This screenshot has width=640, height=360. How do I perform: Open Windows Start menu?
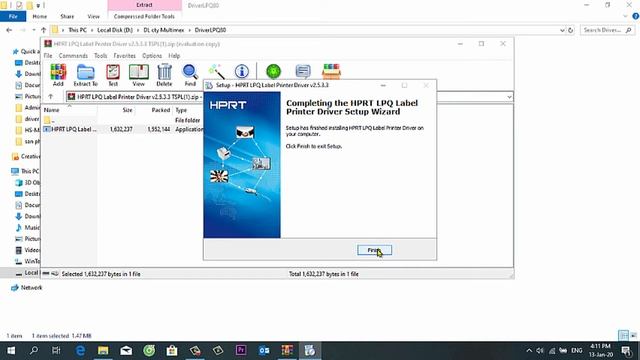click(11, 350)
